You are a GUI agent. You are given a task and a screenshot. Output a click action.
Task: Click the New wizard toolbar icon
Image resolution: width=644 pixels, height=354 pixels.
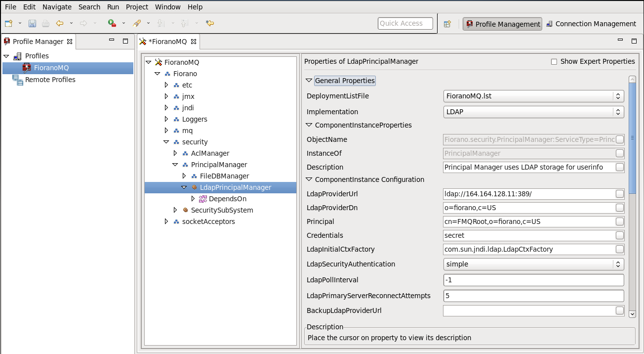coord(8,23)
